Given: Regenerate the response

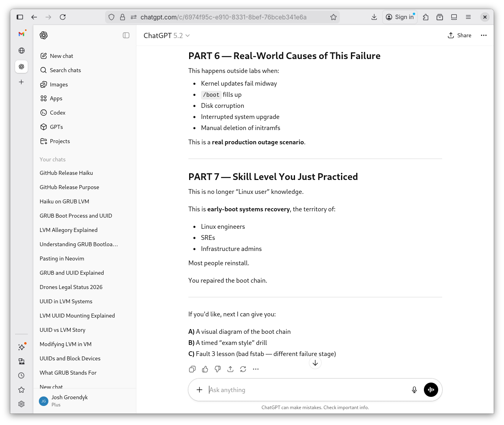Looking at the screenshot, I should 243,369.
